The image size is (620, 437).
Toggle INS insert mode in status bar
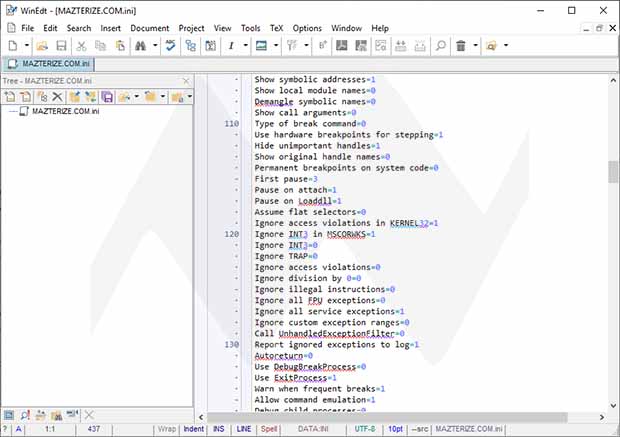pos(218,429)
